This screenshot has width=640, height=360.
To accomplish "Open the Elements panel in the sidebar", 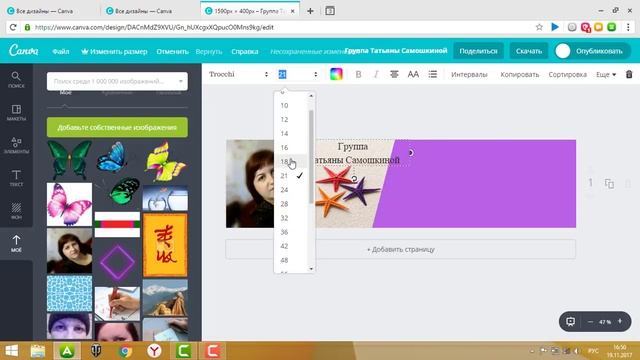I will click(x=16, y=145).
